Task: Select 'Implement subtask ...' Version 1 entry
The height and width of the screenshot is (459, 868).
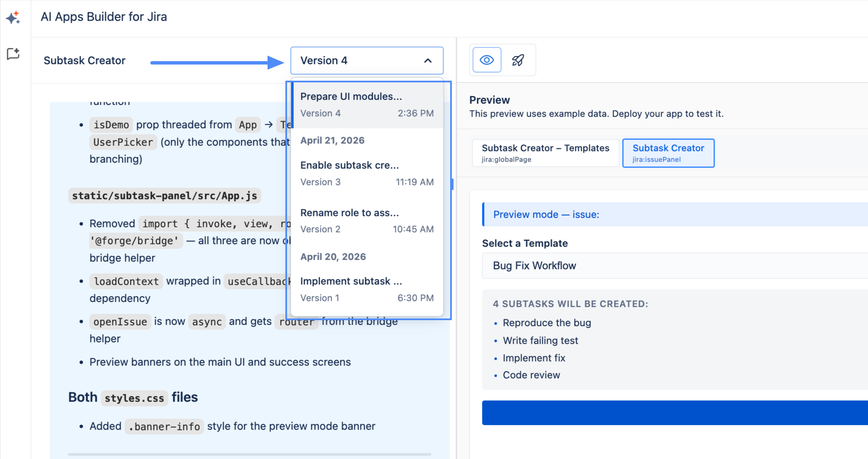Action: tap(367, 289)
